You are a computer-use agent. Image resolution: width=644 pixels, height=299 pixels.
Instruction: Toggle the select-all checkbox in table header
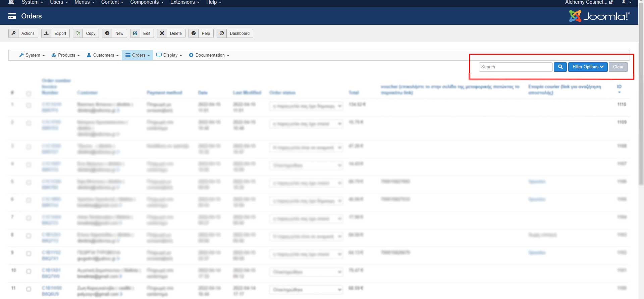point(29,94)
